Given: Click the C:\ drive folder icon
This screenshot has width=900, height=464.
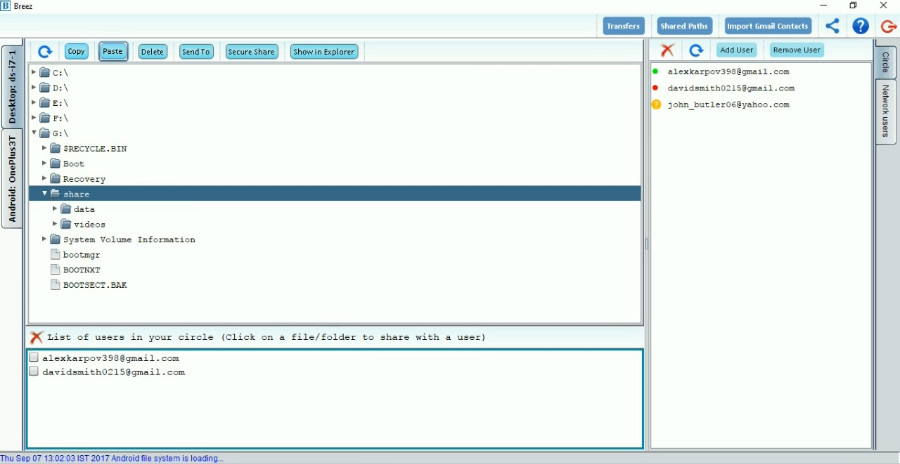Looking at the screenshot, I should (x=45, y=72).
